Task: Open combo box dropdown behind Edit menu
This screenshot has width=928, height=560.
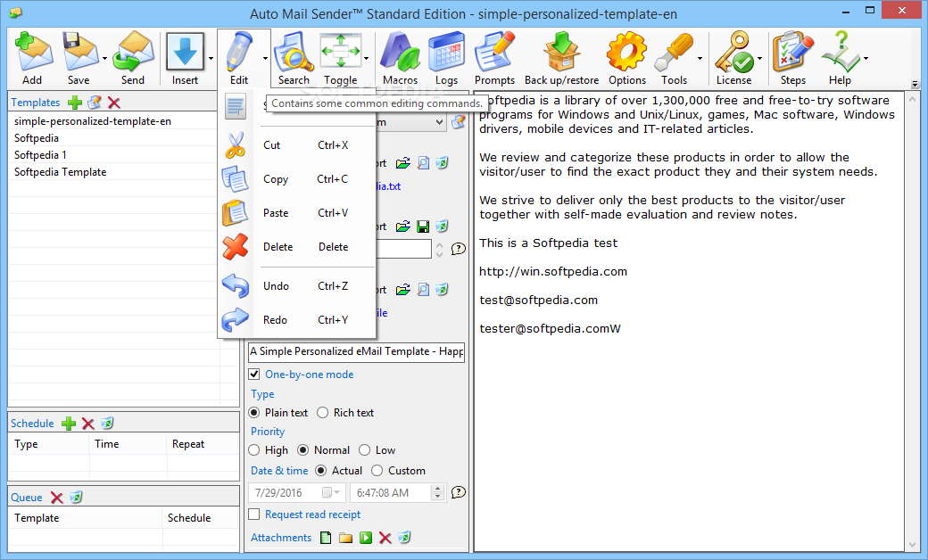Action: (x=438, y=122)
